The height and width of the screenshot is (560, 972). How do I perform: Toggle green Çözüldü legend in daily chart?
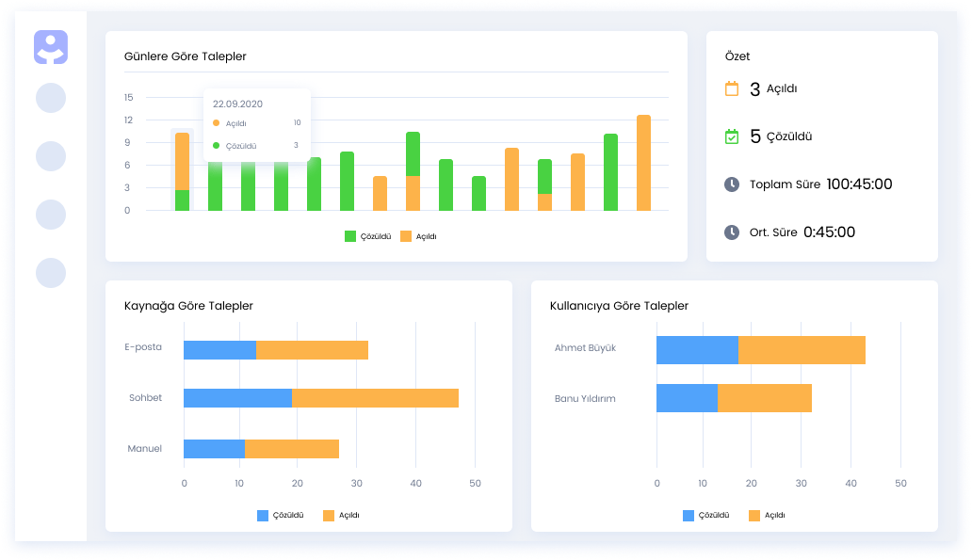coord(350,236)
